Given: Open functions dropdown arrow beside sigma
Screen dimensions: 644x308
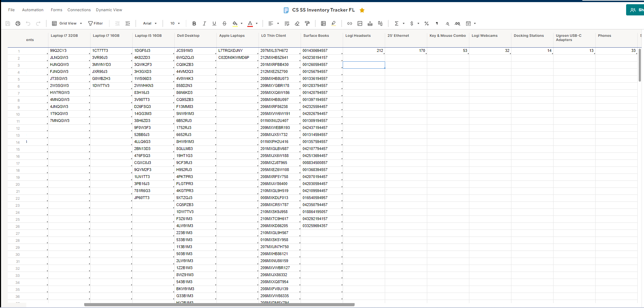Looking at the screenshot, I should coord(404,23).
